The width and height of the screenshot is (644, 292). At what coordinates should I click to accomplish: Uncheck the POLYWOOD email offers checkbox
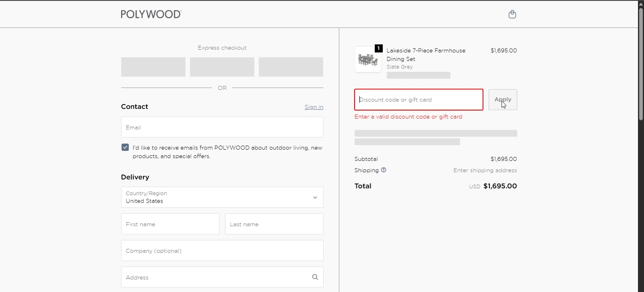(x=125, y=147)
